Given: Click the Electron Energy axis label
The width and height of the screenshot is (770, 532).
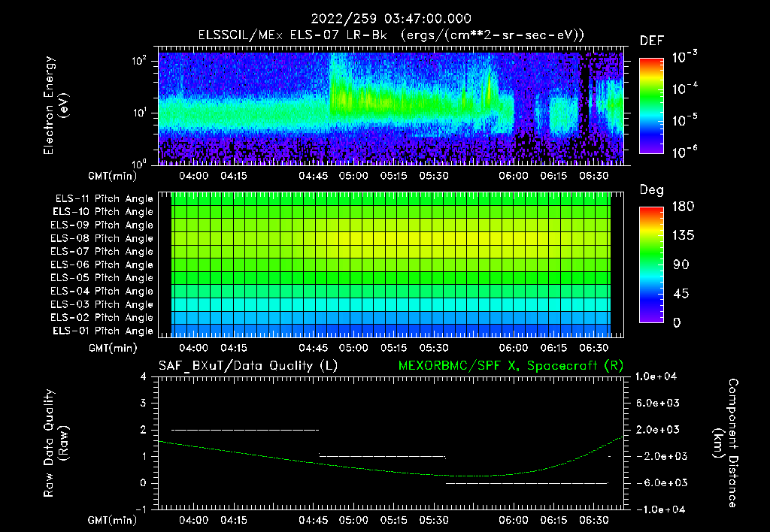Looking at the screenshot, I should (55, 105).
